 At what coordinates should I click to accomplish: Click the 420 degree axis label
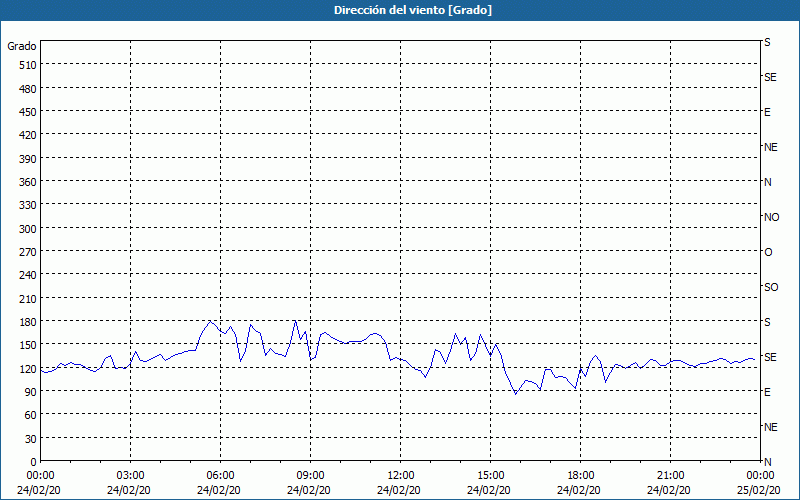point(28,135)
